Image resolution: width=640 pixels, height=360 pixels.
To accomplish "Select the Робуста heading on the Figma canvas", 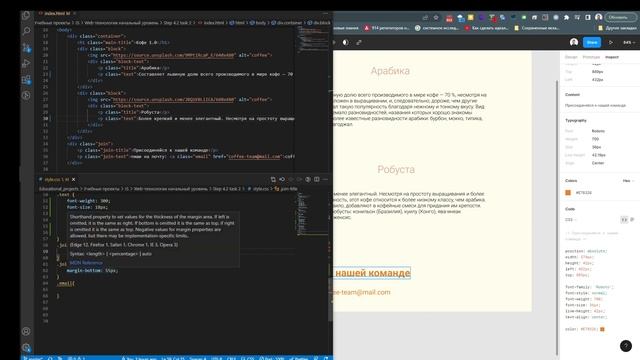I will [x=396, y=169].
